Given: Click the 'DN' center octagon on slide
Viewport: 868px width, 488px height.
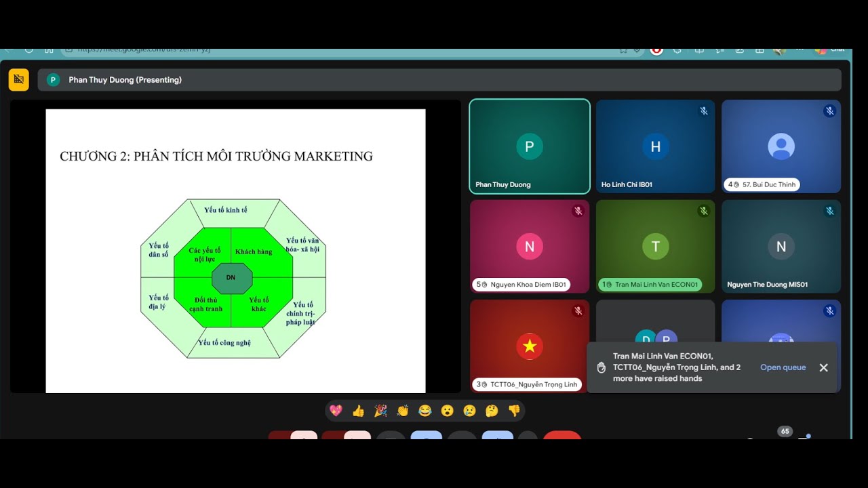Looking at the screenshot, I should 231,278.
